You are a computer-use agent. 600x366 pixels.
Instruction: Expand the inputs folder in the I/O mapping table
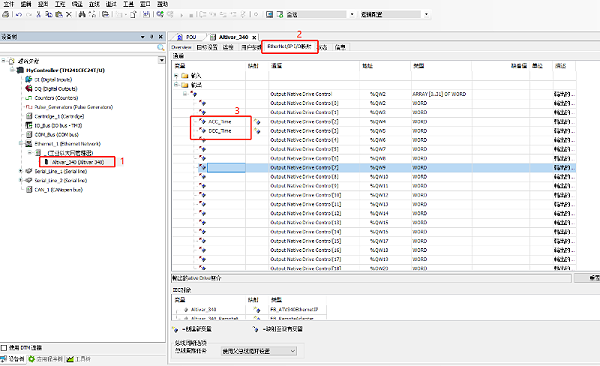[176, 75]
